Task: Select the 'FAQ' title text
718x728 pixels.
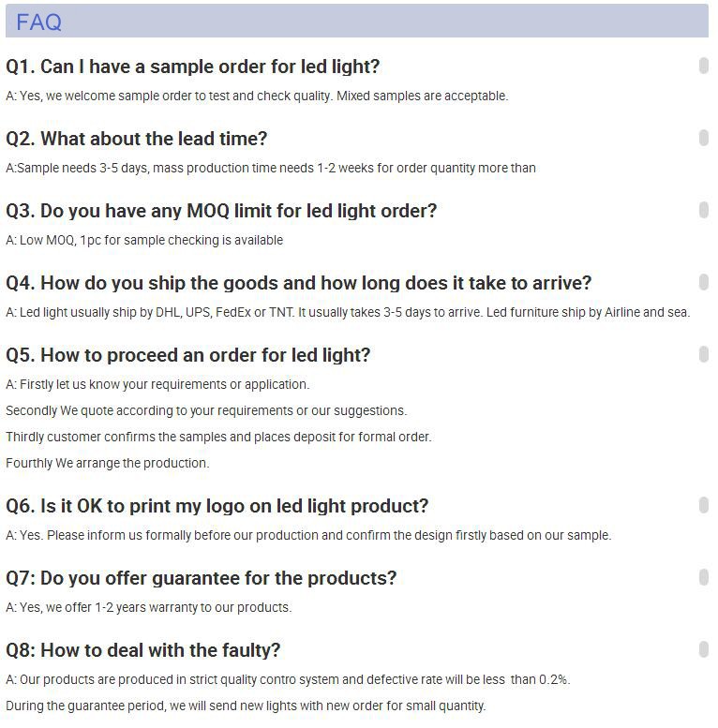Action: (x=38, y=22)
